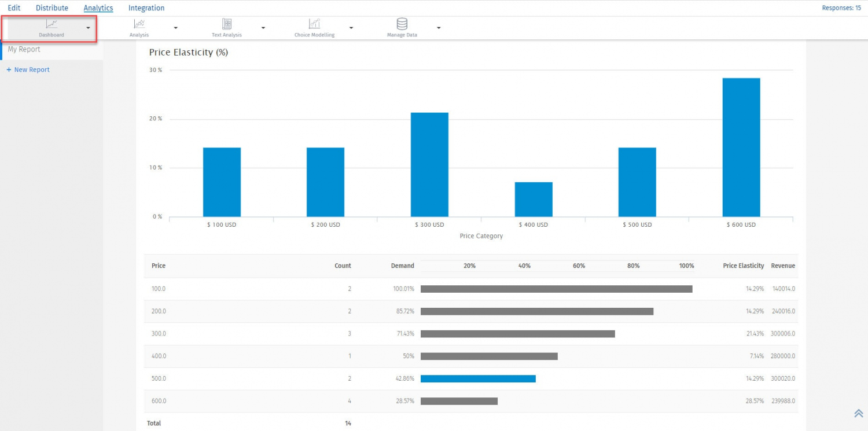Screen dimensions: 868x431
Task: Open the Choice Modelling dropdown
Action: click(x=351, y=27)
